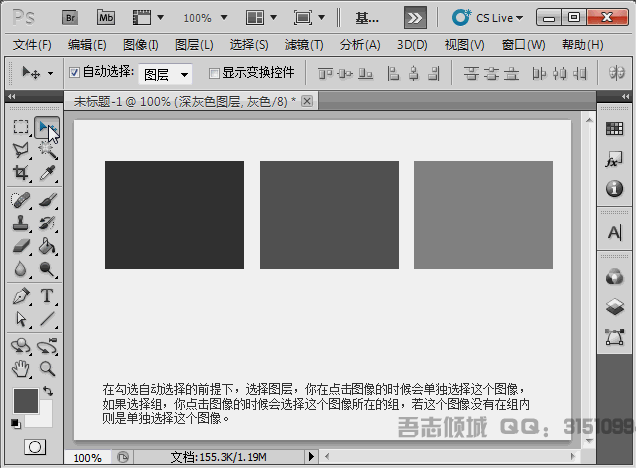Open the 图像(I) menu
The image size is (636, 468).
click(140, 45)
